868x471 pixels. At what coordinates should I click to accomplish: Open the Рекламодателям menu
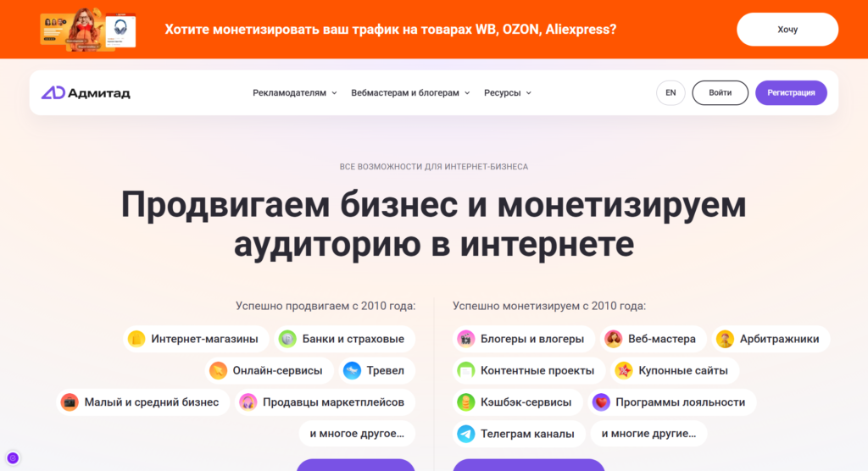click(x=294, y=93)
